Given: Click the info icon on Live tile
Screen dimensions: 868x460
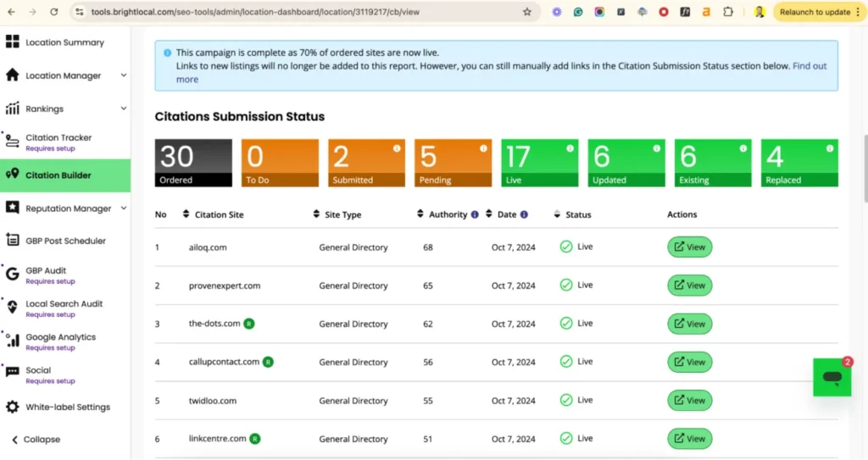Looking at the screenshot, I should click(x=570, y=148).
